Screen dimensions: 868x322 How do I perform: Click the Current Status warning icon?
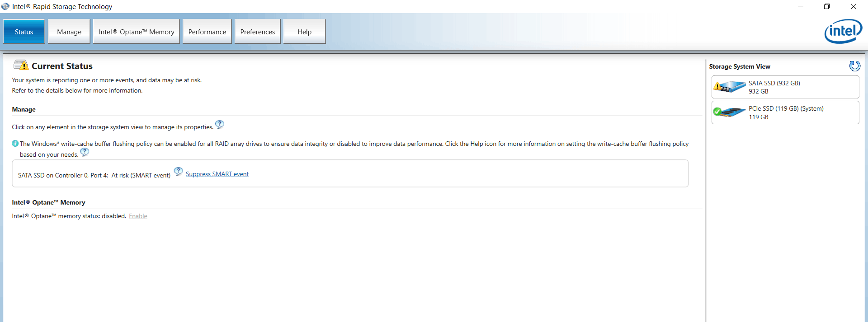coord(21,65)
